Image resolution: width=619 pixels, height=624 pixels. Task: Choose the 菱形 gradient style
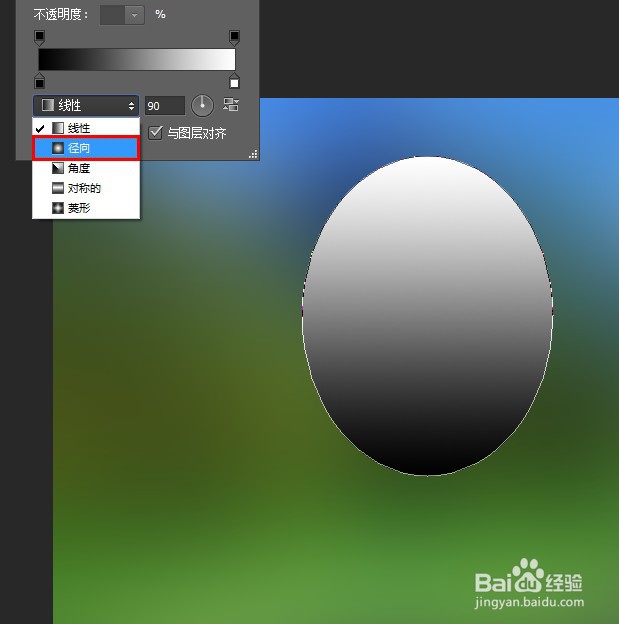click(86, 208)
